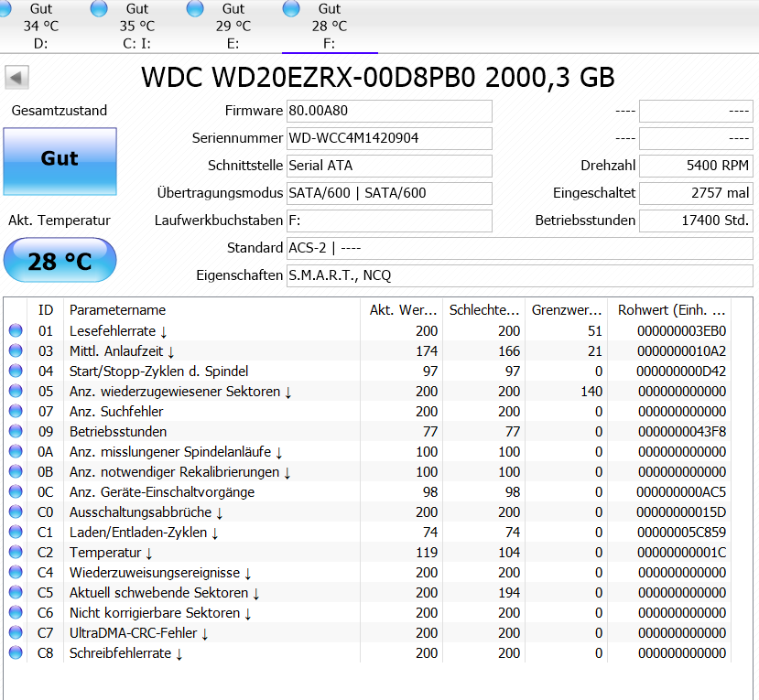Image resolution: width=759 pixels, height=700 pixels.
Task: Click status orb of Aktuell schwebende Sektoren row
Action: [16, 592]
